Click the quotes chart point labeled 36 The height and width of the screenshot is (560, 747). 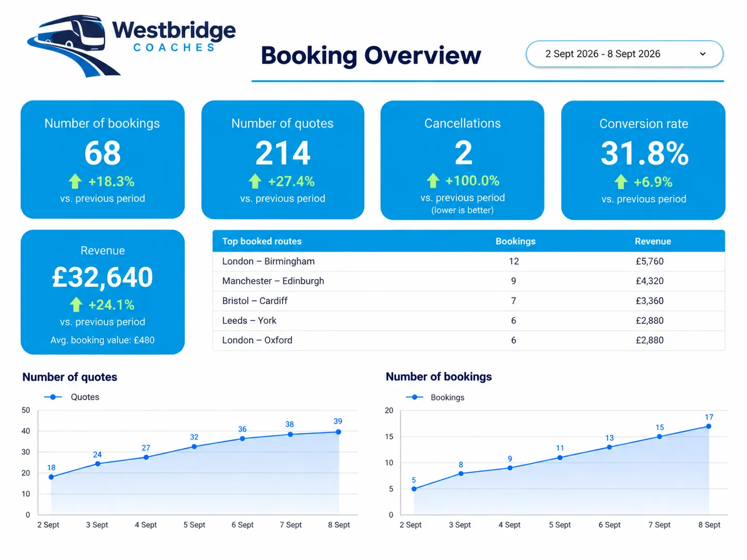click(x=242, y=439)
